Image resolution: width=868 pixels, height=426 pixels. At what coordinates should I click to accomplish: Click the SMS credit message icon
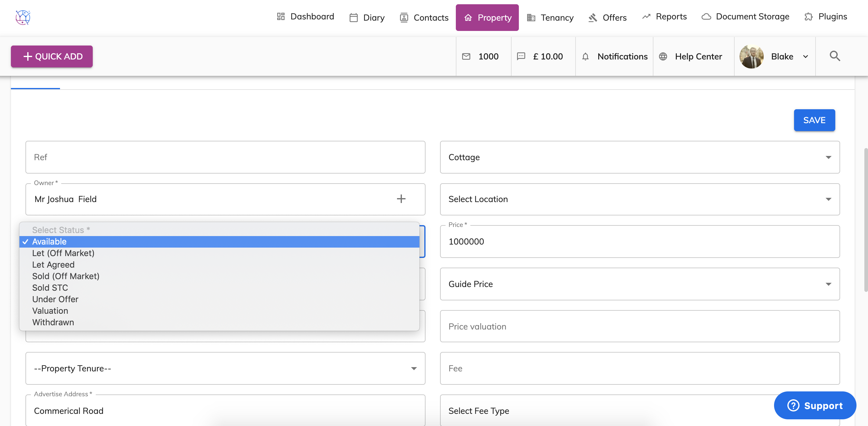[x=521, y=56]
